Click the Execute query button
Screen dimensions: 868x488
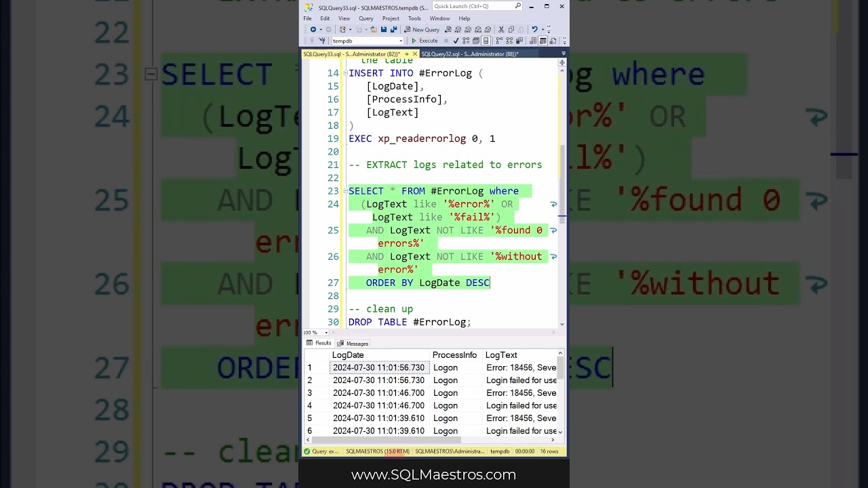[425, 41]
